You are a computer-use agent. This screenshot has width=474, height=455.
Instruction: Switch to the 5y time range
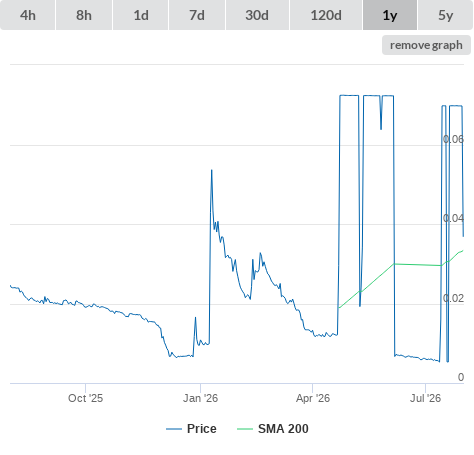[x=445, y=15]
